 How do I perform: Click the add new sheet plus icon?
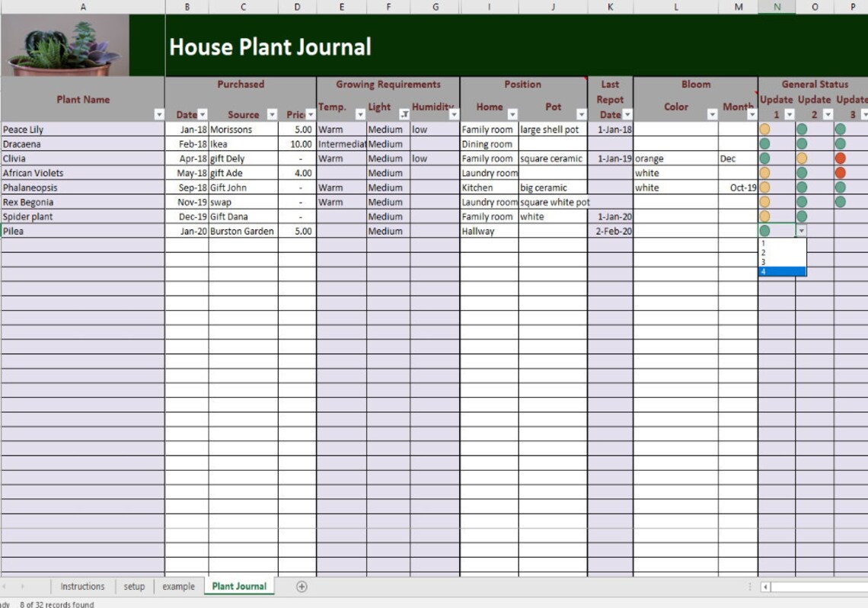click(x=302, y=587)
